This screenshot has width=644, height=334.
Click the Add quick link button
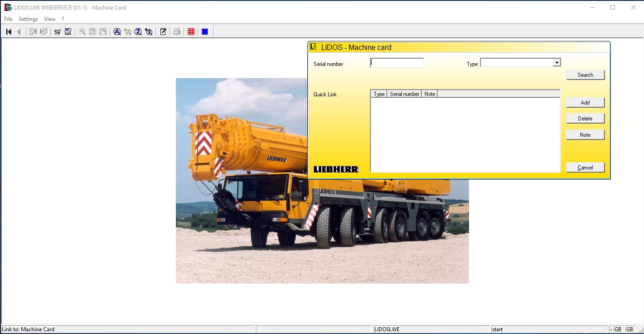coord(585,103)
